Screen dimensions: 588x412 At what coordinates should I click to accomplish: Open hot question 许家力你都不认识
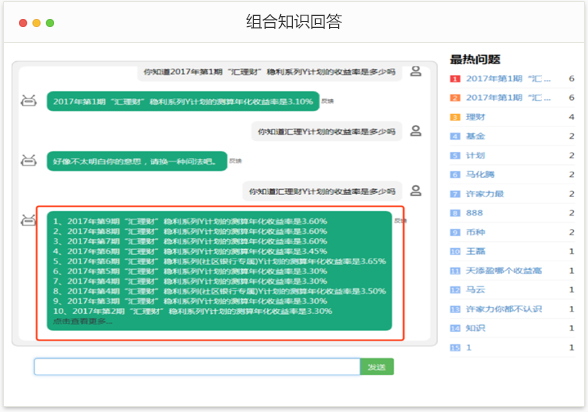[504, 309]
